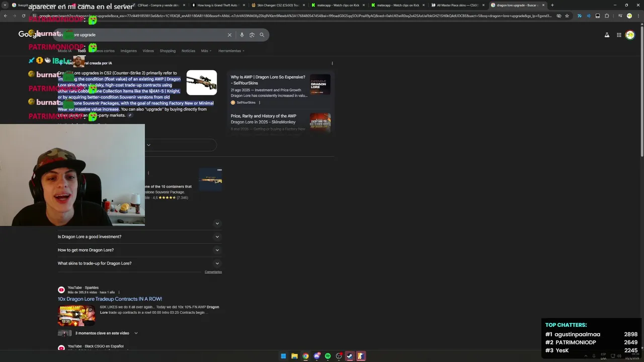
Task: Open the SellYourSkins source three-dot menu
Action: (x=260, y=103)
